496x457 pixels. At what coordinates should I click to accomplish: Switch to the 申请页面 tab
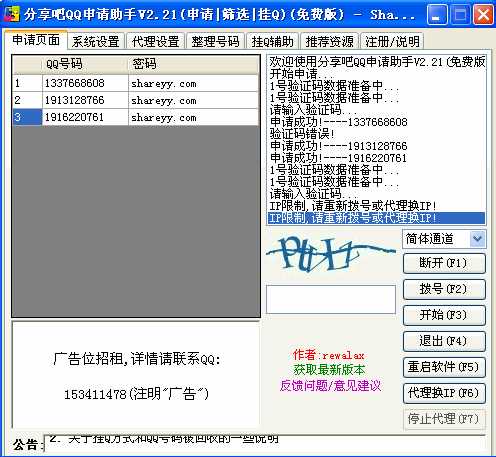pos(36,40)
